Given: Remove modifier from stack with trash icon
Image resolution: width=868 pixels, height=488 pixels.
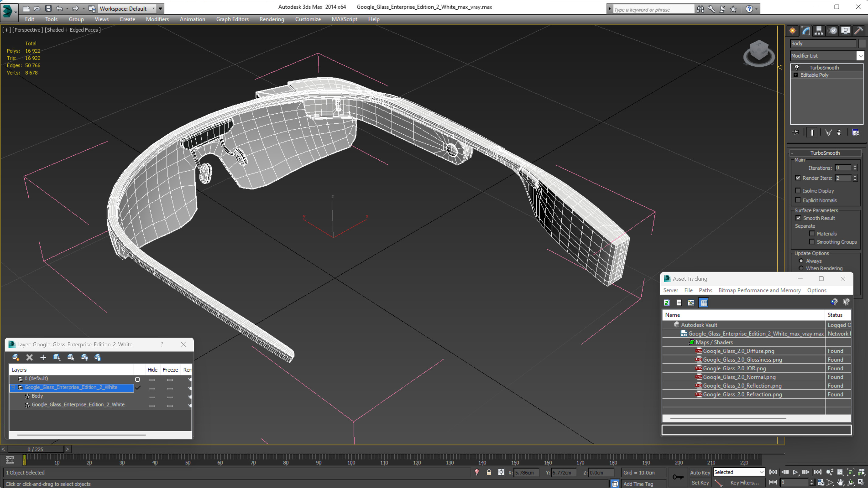Looking at the screenshot, I should pyautogui.click(x=839, y=132).
